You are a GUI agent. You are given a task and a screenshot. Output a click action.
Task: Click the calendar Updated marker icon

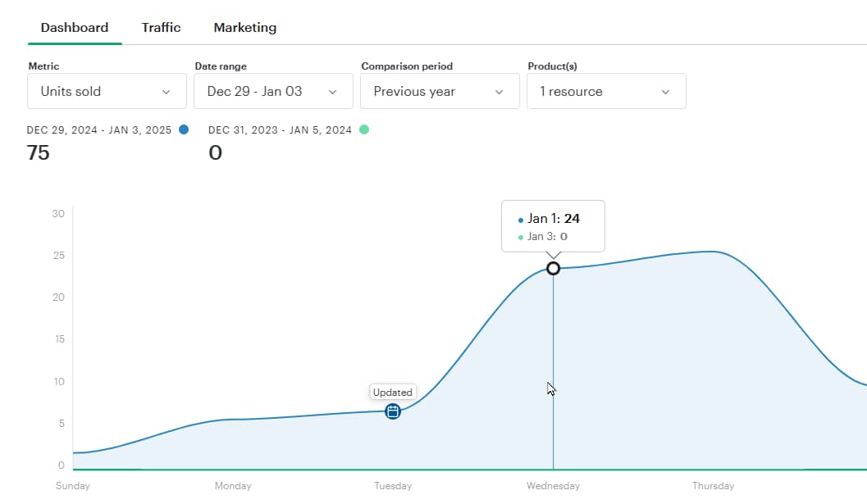tap(393, 411)
